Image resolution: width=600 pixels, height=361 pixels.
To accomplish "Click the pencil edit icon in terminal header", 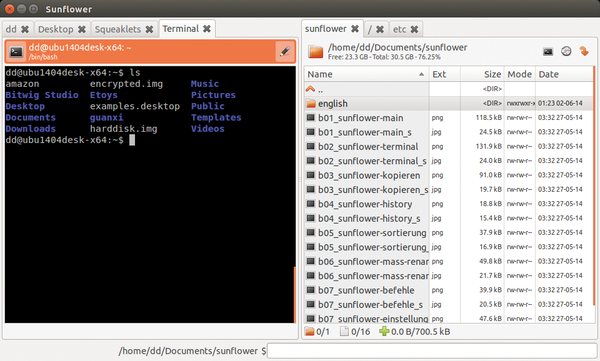I will coord(284,51).
